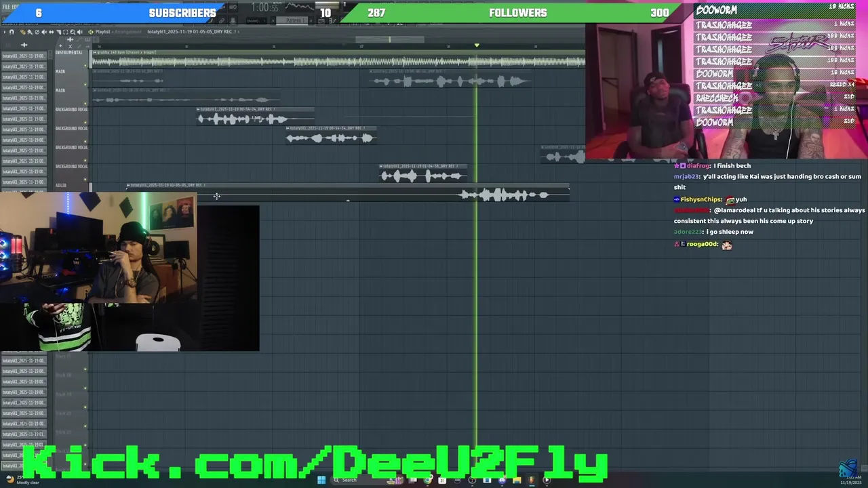Open Discord from the taskbar

[502, 480]
